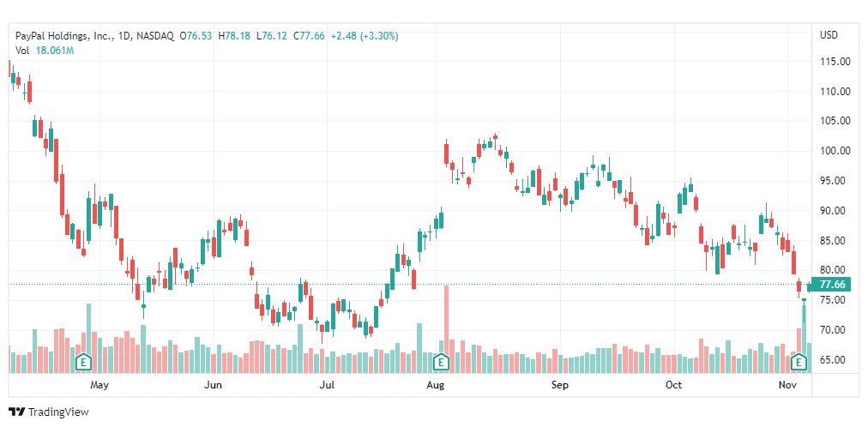This screenshot has width=868, height=427.
Task: Click the Jul label on time axis
Action: [327, 386]
